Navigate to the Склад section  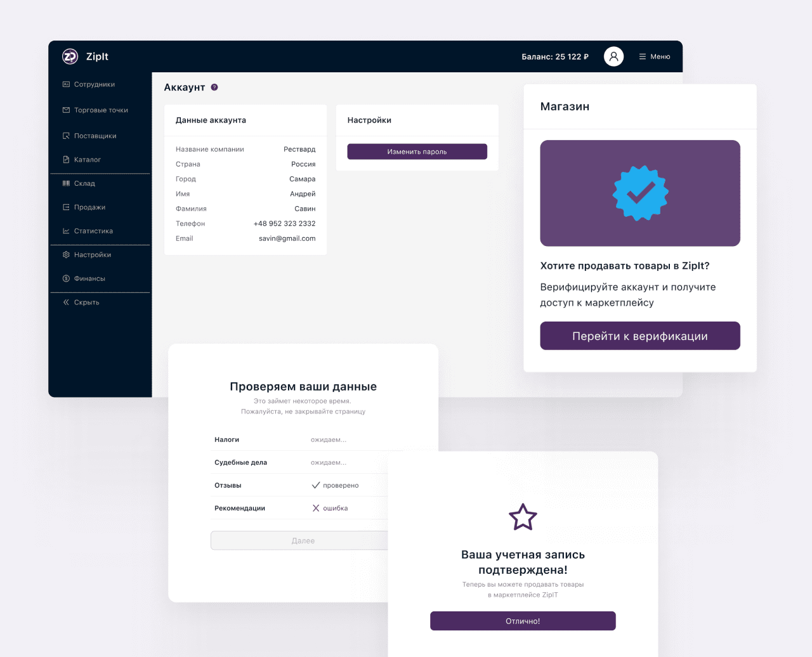84,183
